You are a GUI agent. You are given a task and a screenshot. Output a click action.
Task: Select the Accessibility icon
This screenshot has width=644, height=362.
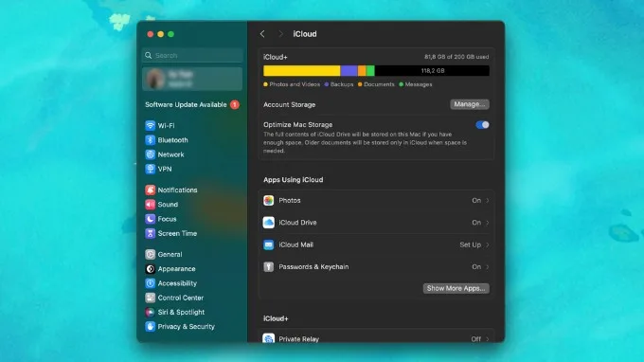point(151,283)
